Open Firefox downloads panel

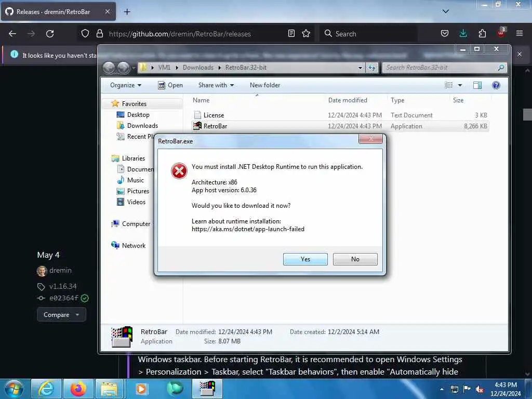463,33
